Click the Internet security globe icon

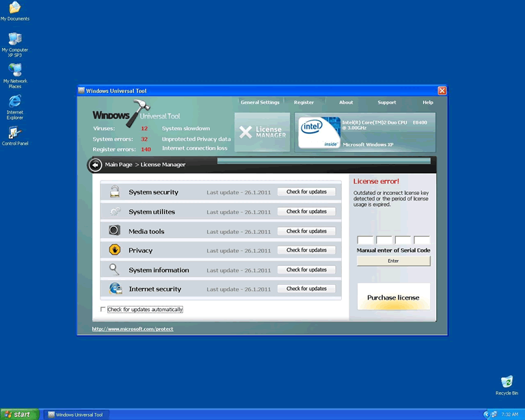tap(115, 289)
